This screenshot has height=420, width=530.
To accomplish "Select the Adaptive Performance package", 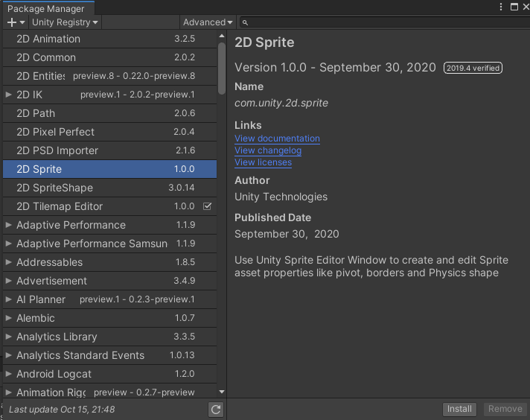I will click(110, 225).
